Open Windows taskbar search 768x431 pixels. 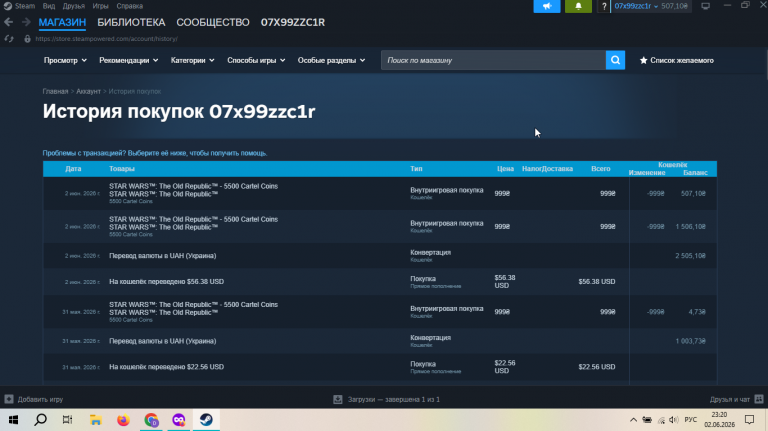(x=41, y=420)
